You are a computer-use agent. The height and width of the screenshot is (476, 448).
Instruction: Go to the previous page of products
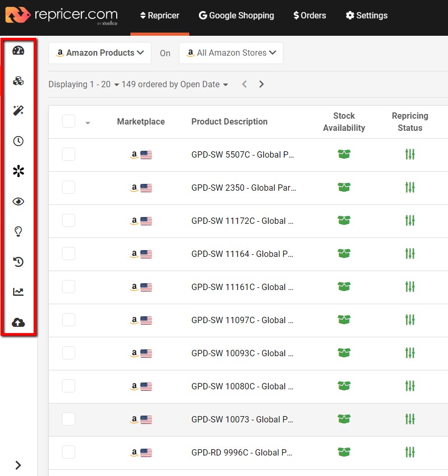(244, 84)
